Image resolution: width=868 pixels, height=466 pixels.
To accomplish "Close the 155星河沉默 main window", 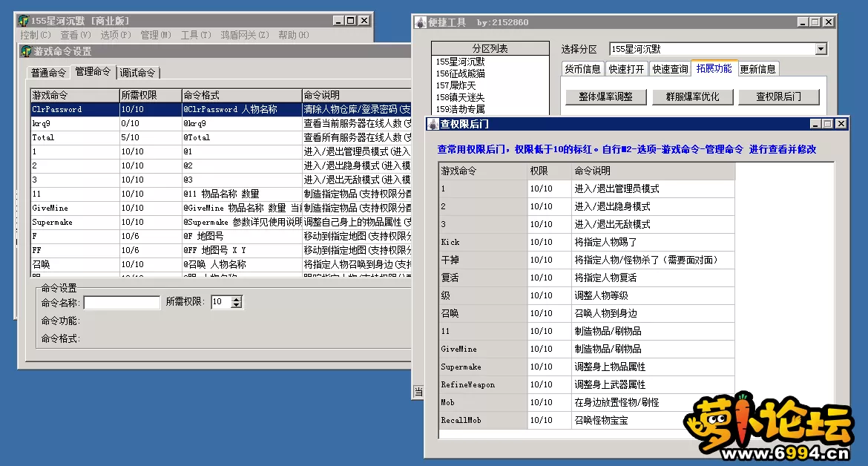I will click(x=364, y=21).
